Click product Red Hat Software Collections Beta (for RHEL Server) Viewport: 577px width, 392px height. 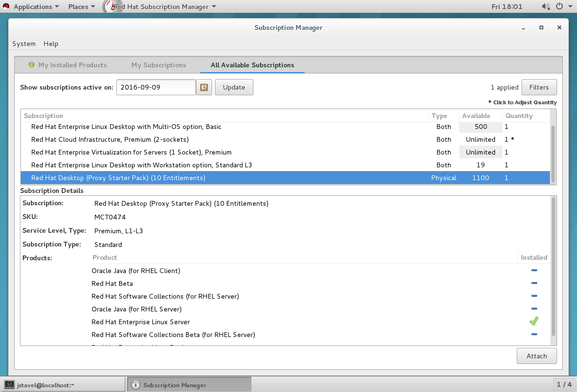173,335
